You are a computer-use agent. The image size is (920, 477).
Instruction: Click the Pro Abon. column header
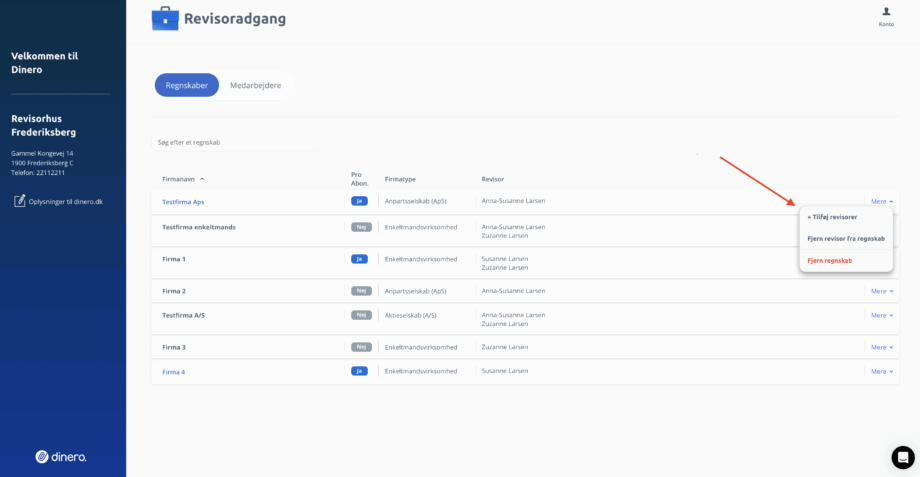(x=360, y=179)
